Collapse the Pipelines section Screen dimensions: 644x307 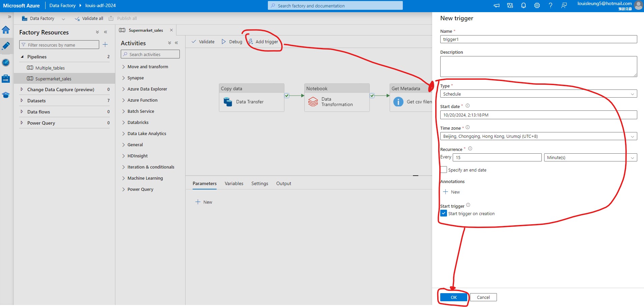22,56
